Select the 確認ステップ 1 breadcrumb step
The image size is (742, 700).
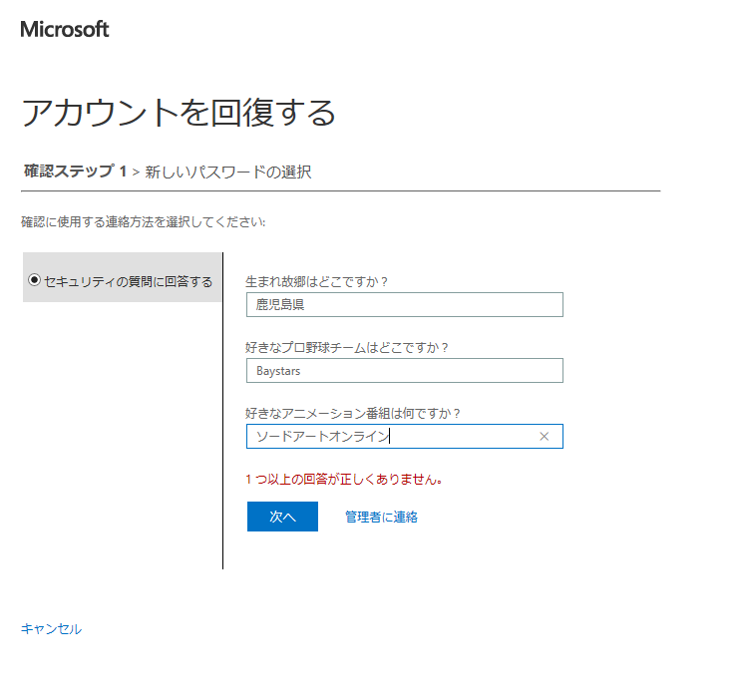75,171
